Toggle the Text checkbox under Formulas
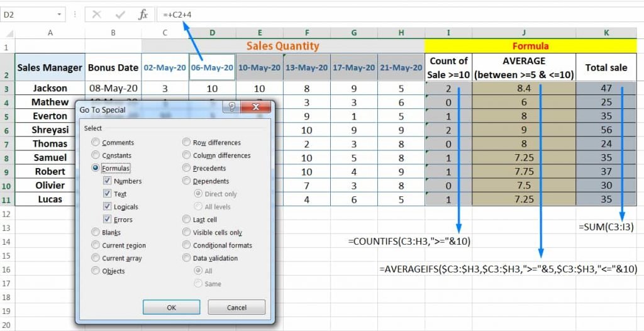The height and width of the screenshot is (331, 644). click(x=107, y=194)
